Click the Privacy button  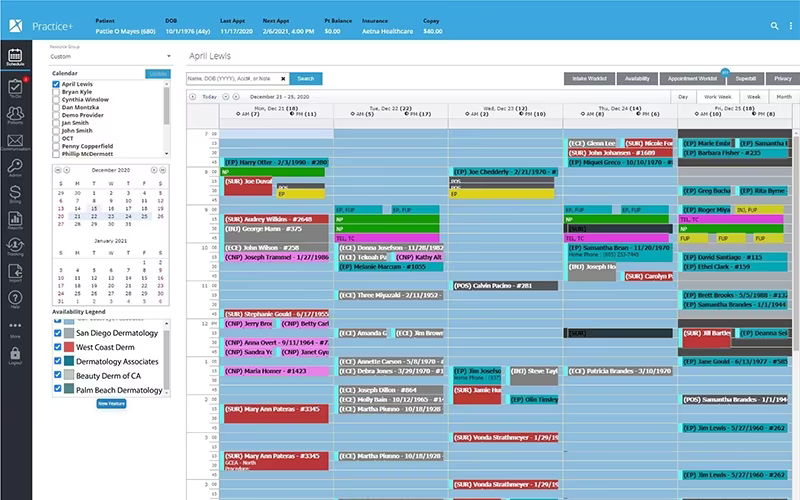[x=783, y=79]
